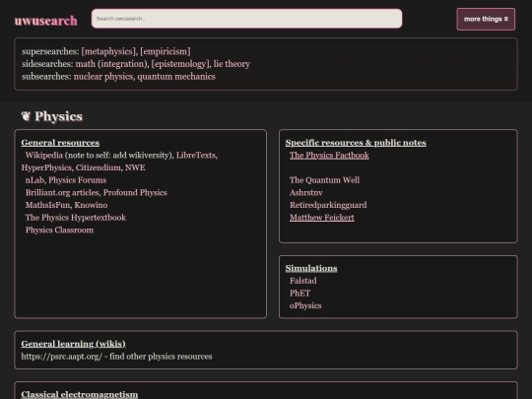The width and height of the screenshot is (532, 399).
Task: Click the uwusearch logo
Action: [45, 21]
